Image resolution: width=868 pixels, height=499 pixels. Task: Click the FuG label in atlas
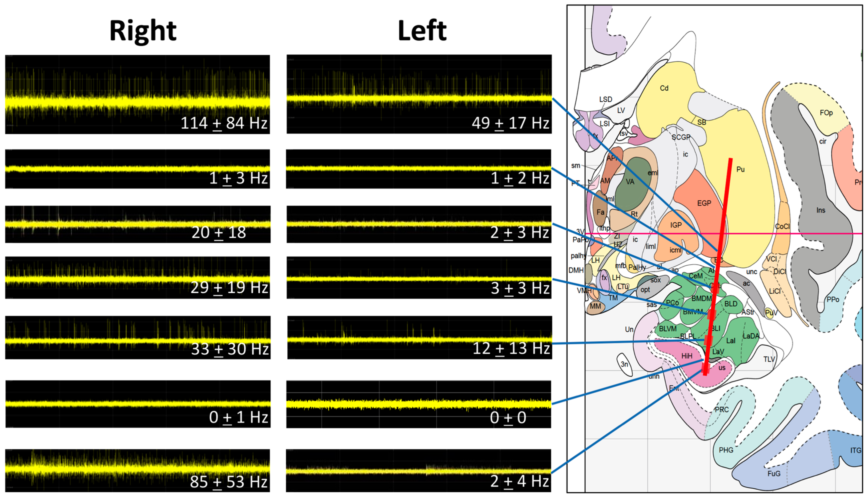774,474
